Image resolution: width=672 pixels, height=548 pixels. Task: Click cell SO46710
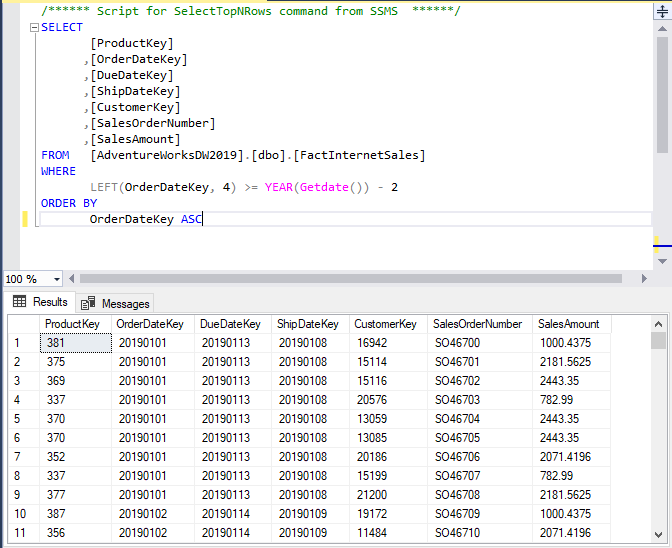pyautogui.click(x=480, y=533)
